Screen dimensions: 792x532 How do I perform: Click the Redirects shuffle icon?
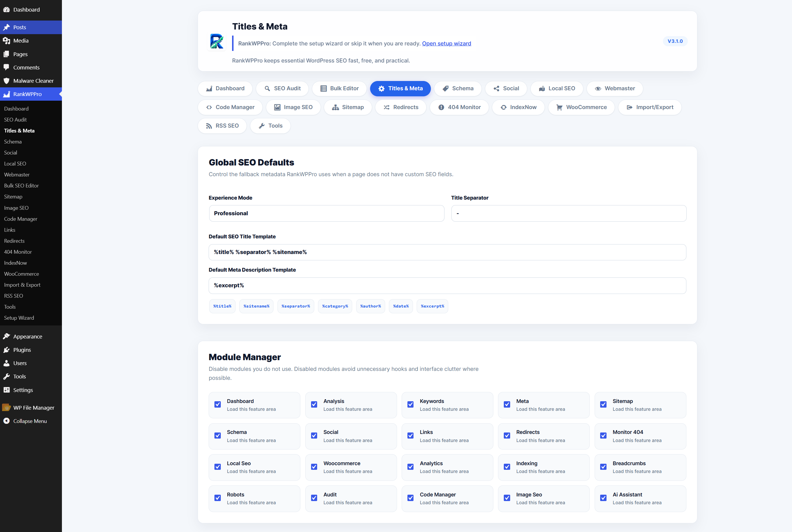coord(387,107)
